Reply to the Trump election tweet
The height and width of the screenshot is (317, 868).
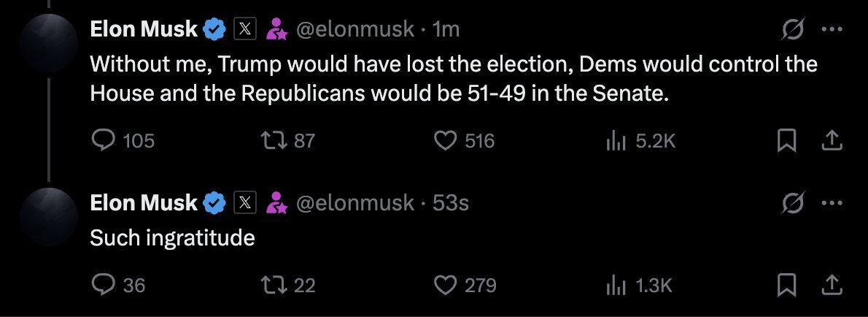(x=103, y=141)
